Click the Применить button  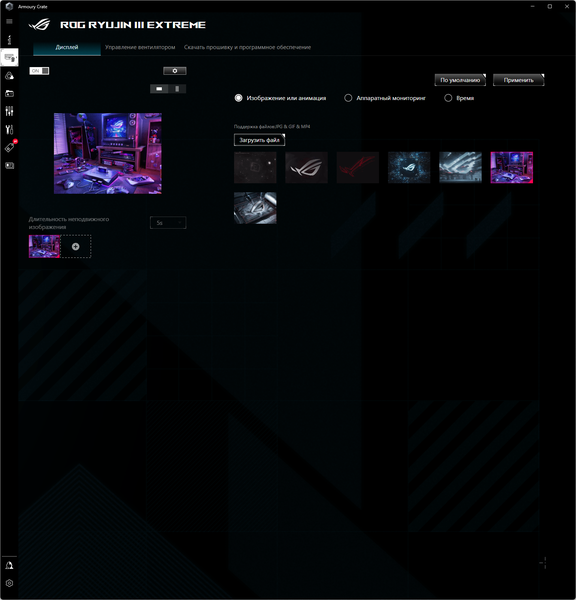(x=518, y=80)
